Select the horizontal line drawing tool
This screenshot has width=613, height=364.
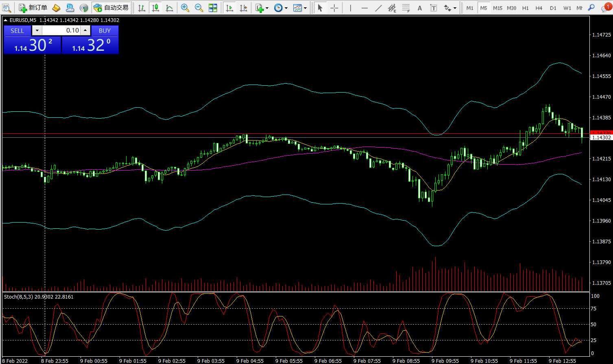click(x=364, y=8)
